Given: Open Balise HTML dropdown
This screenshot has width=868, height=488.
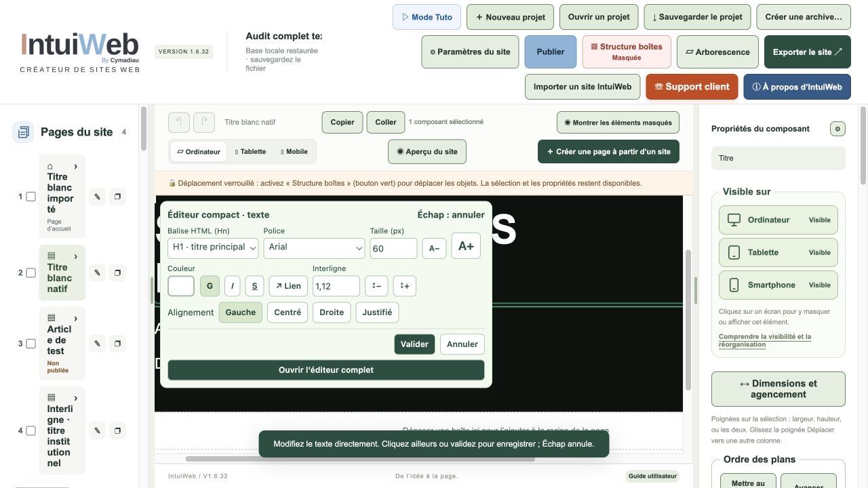Looking at the screenshot, I should click(x=213, y=248).
